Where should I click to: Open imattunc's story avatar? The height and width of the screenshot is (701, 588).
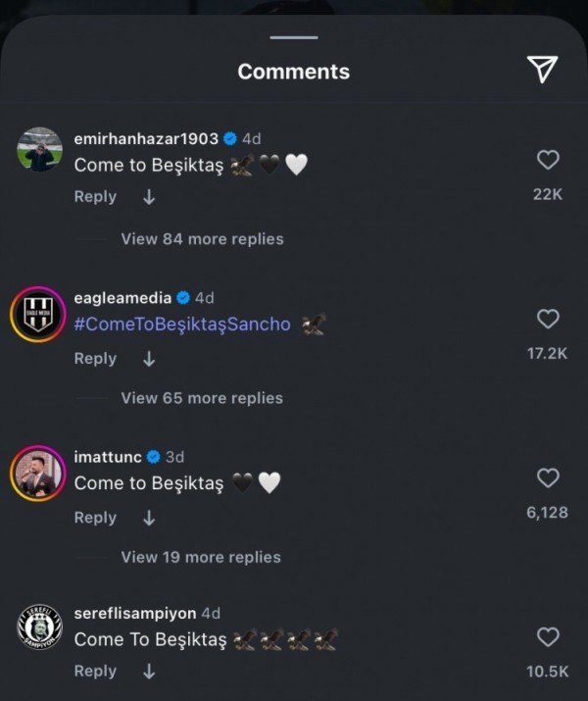point(40,474)
